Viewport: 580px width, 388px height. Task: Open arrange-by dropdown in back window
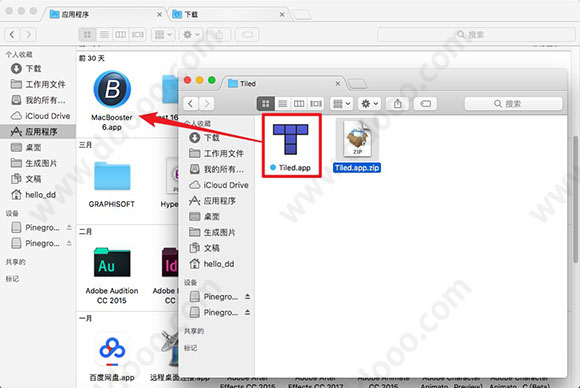[x=163, y=34]
